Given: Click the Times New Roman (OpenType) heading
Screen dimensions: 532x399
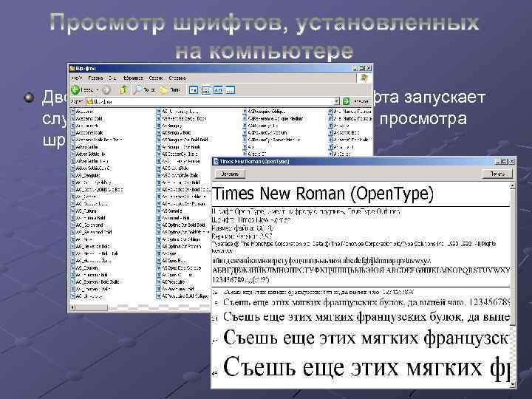Looking at the screenshot, I should click(x=323, y=194).
